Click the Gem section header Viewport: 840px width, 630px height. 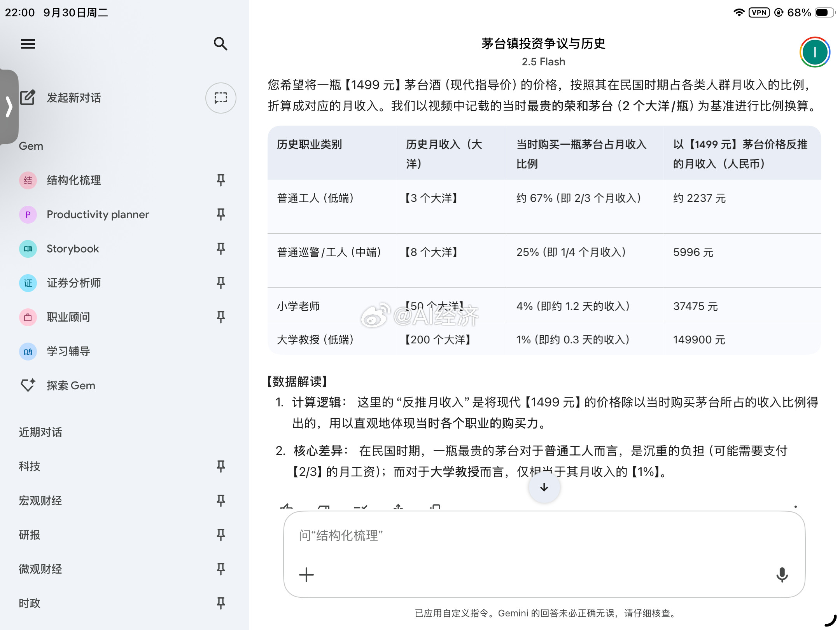pyautogui.click(x=31, y=146)
